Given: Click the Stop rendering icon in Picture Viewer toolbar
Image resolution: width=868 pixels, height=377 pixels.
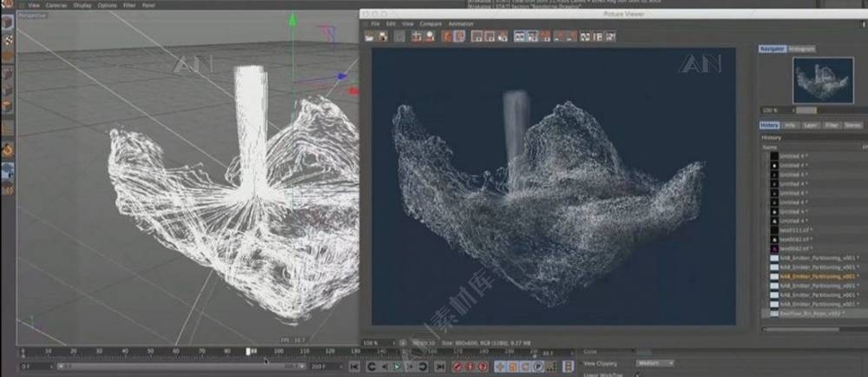Looking at the screenshot, I should coord(399,36).
